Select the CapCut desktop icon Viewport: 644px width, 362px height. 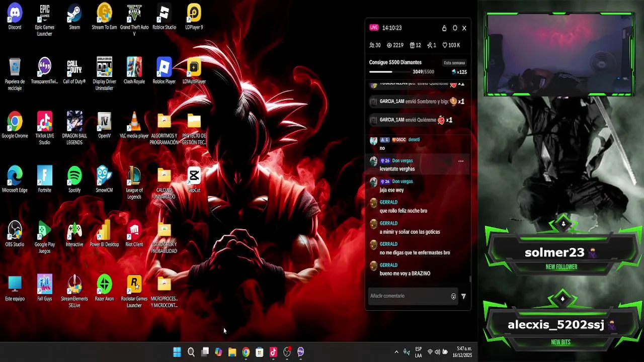click(x=194, y=180)
